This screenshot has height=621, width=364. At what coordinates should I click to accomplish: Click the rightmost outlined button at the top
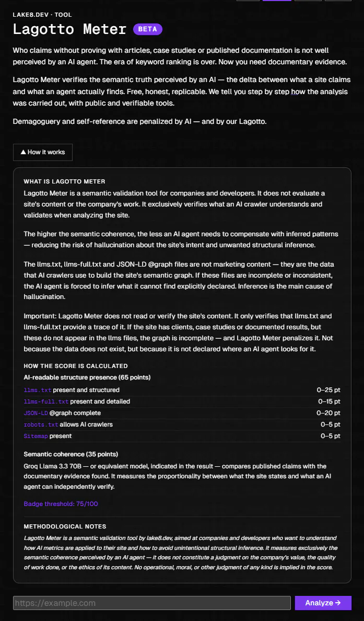338,1
